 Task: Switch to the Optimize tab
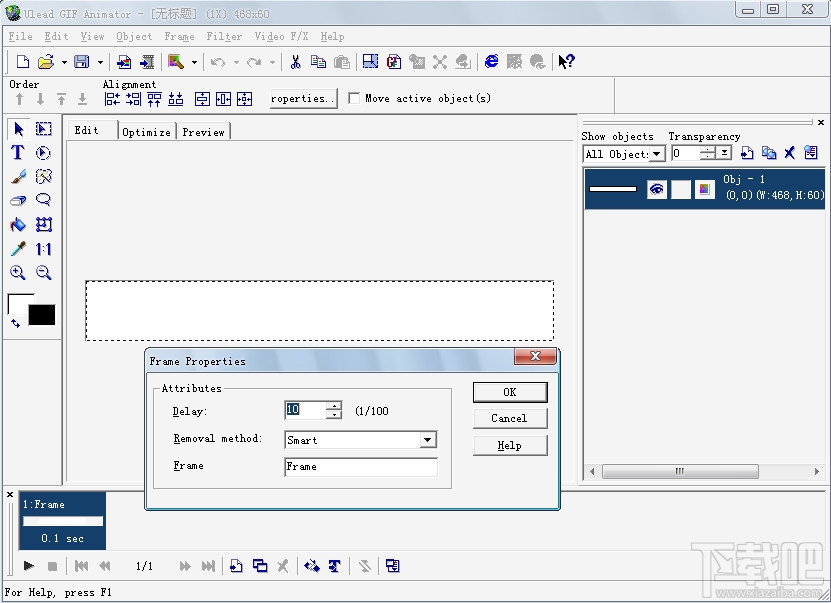coord(146,130)
